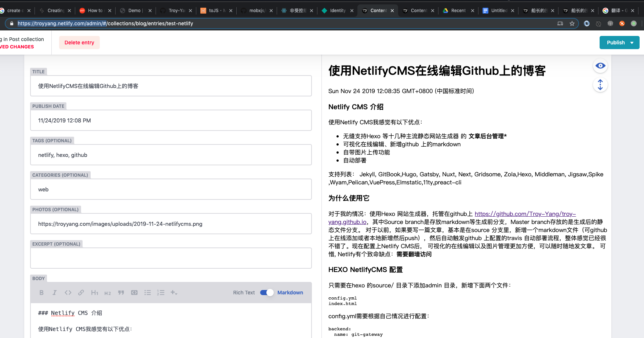The width and height of the screenshot is (644, 338).
Task: Click the bulleted list icon
Action: 148,293
